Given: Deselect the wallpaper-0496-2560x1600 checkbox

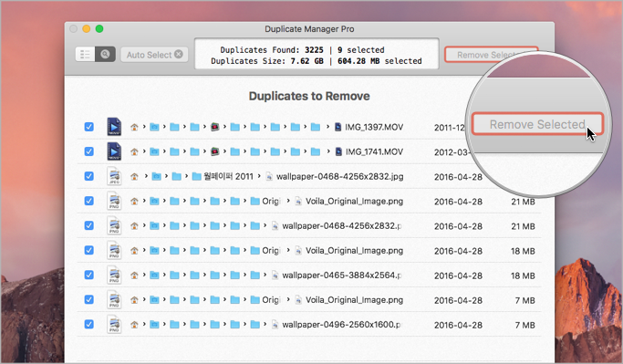Looking at the screenshot, I should (x=89, y=324).
